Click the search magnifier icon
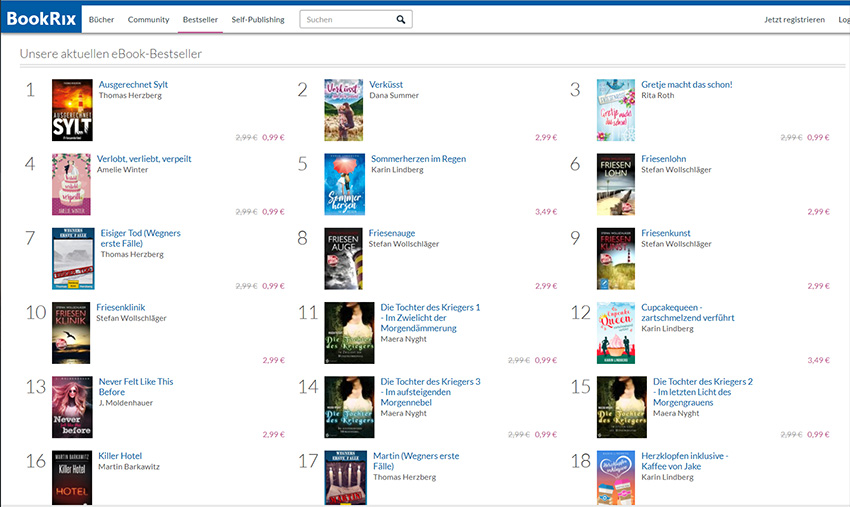This screenshot has width=850, height=507. pyautogui.click(x=401, y=19)
